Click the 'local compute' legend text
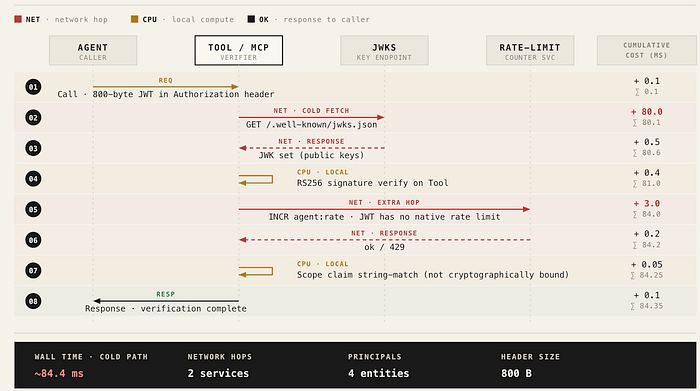This screenshot has height=391, width=700. tap(203, 20)
